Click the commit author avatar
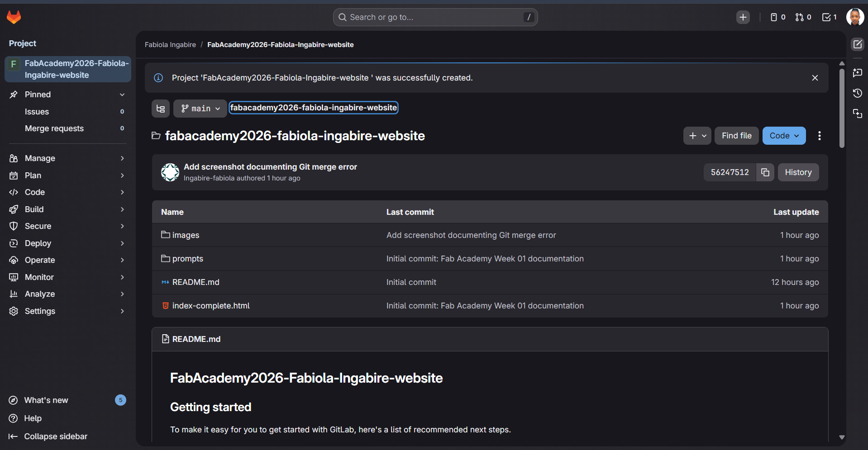Image resolution: width=868 pixels, height=450 pixels. 170,172
